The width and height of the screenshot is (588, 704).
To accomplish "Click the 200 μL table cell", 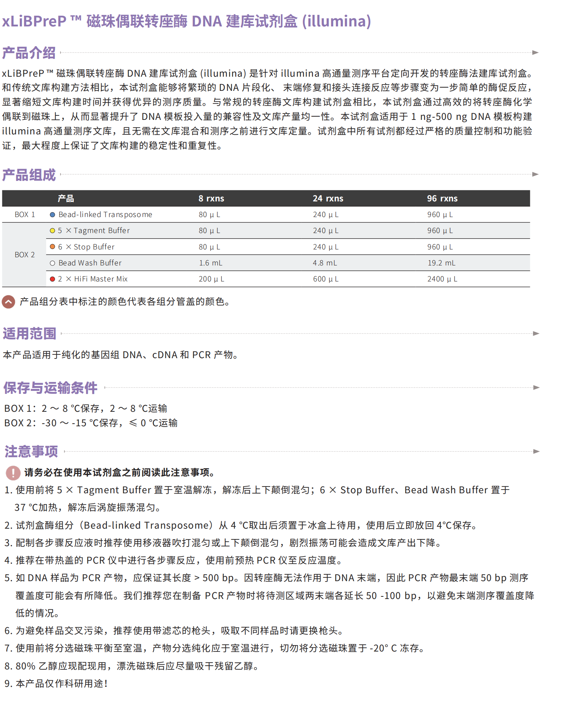I will (212, 279).
